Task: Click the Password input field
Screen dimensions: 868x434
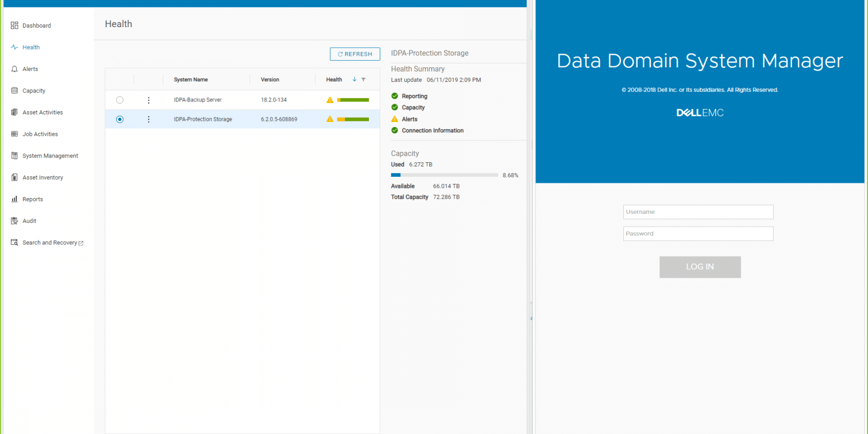Action: (698, 234)
